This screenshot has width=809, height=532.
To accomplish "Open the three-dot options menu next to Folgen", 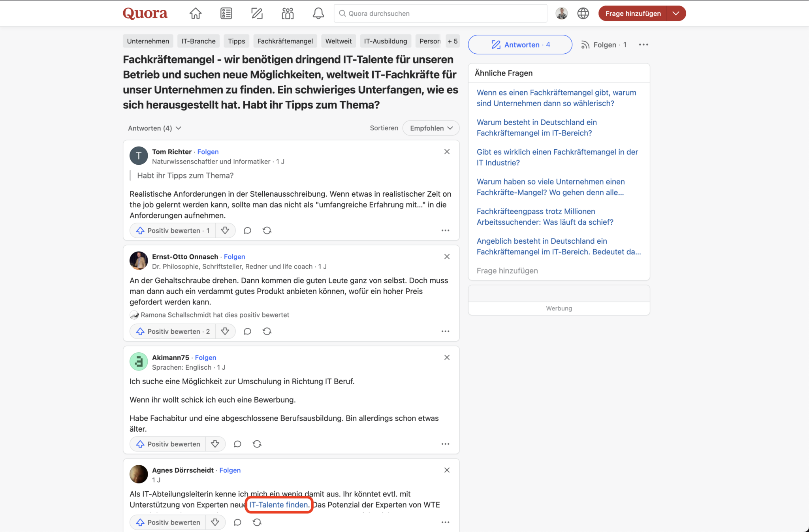I will point(643,44).
